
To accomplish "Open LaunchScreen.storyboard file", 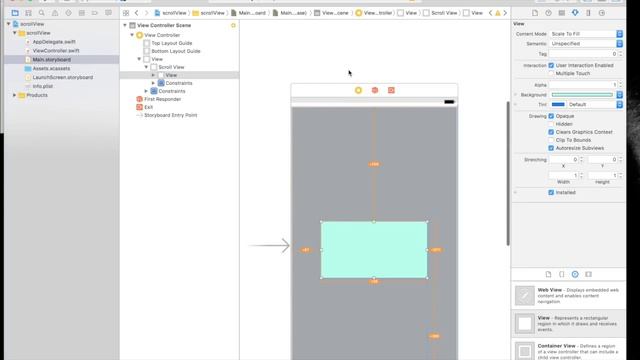I will coord(63,77).
